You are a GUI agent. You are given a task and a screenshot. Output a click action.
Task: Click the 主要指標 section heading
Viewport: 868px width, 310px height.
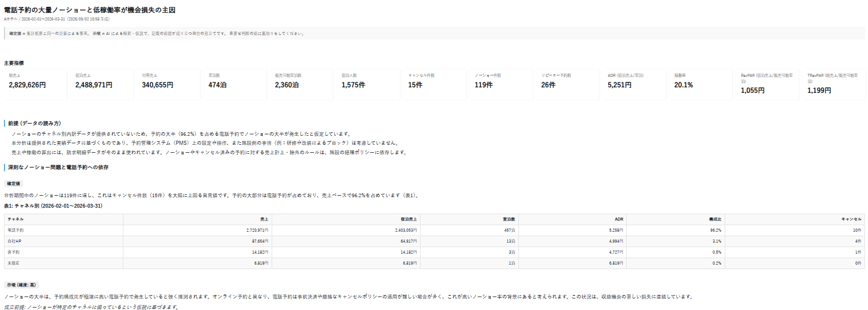[14, 63]
